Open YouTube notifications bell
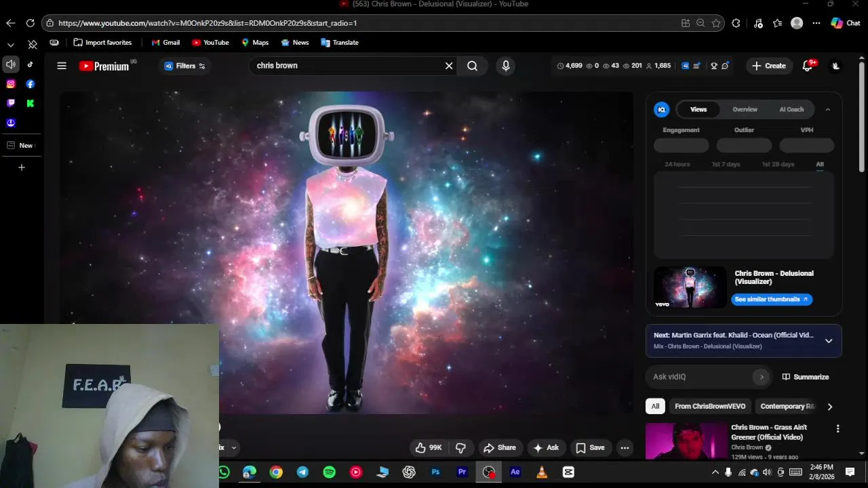The height and width of the screenshot is (488, 868). click(807, 66)
